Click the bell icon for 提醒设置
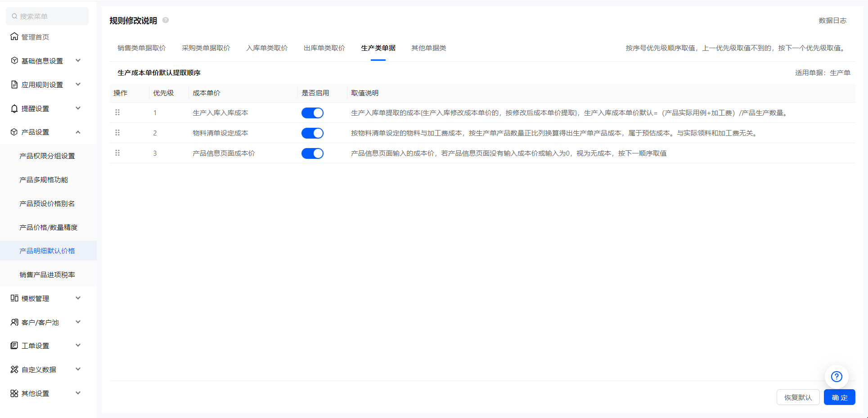The height and width of the screenshot is (418, 868). [14, 108]
